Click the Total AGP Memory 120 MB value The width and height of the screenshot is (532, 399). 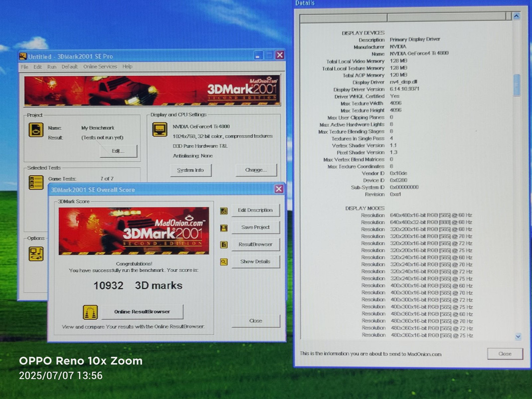(398, 75)
